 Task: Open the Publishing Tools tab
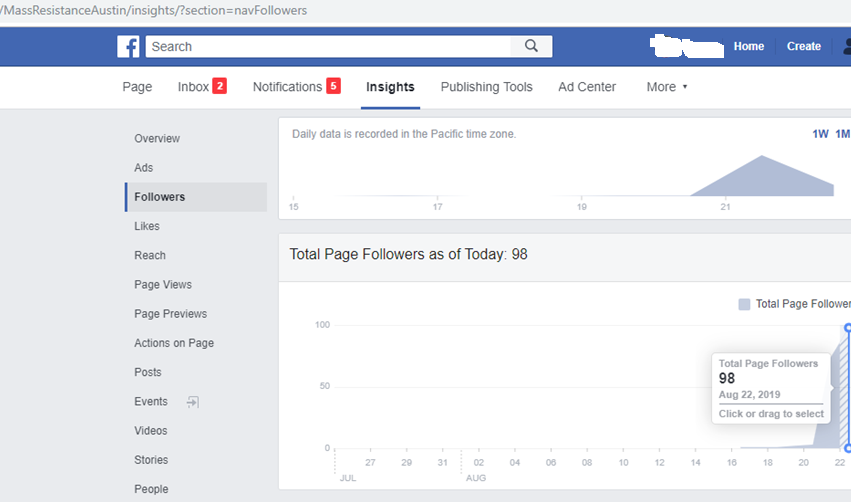pos(486,87)
